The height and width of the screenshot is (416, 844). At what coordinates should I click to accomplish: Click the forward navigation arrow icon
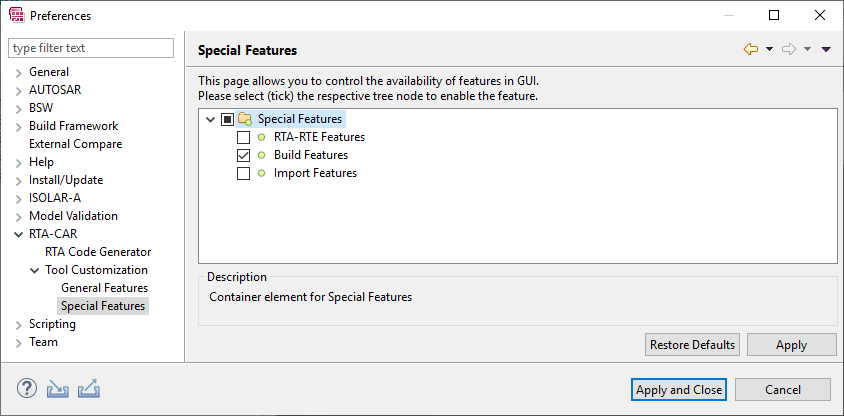coord(789,50)
